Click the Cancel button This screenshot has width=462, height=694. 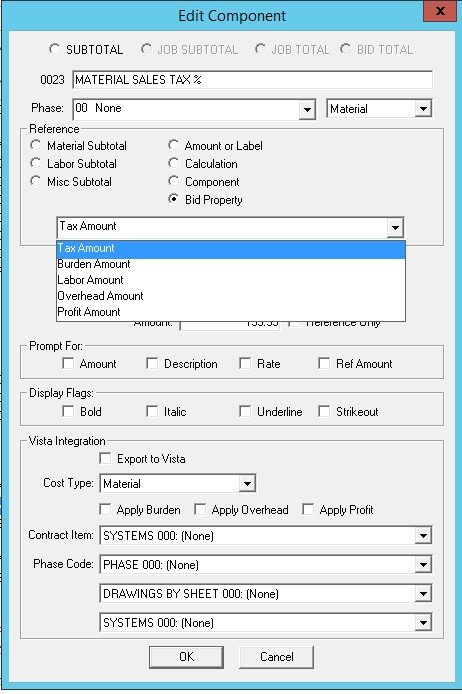click(x=277, y=657)
